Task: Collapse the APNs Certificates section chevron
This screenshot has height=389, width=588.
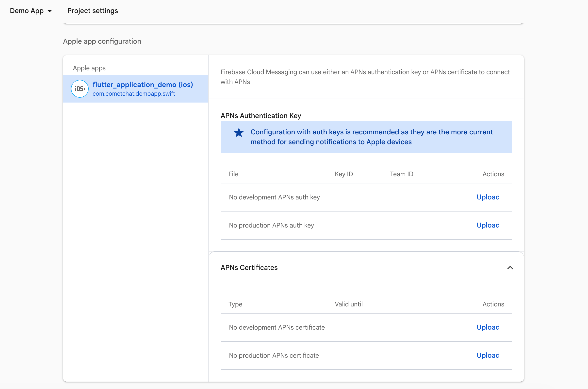Action: 510,268
